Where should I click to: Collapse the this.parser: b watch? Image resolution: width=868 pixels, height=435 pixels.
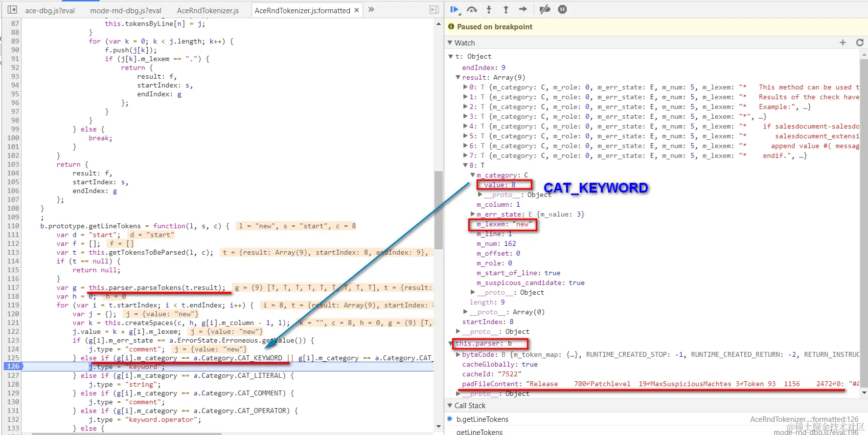(x=451, y=343)
